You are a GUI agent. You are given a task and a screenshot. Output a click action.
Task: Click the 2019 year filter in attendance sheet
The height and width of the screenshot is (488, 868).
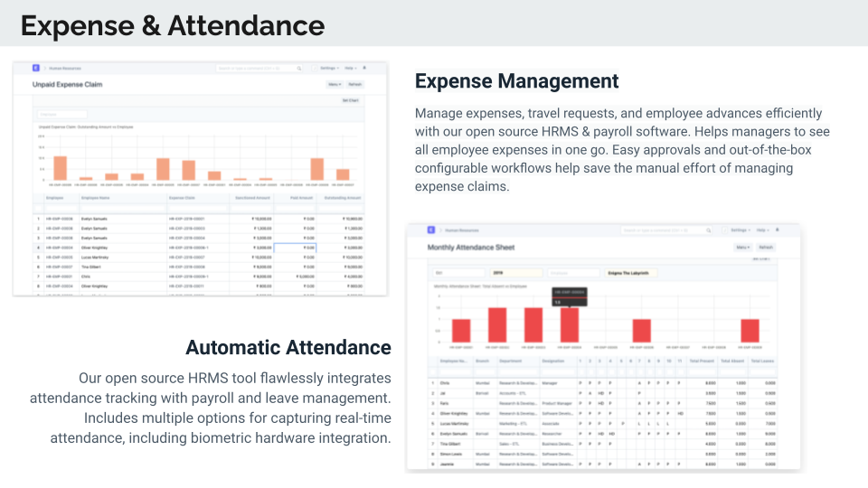pos(515,271)
